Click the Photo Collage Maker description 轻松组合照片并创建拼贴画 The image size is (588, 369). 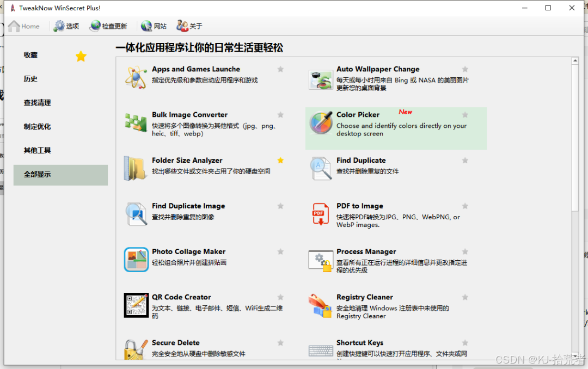click(189, 262)
